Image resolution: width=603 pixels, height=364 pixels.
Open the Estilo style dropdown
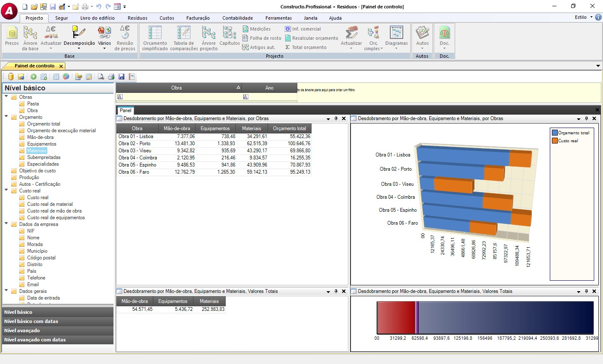tap(584, 17)
